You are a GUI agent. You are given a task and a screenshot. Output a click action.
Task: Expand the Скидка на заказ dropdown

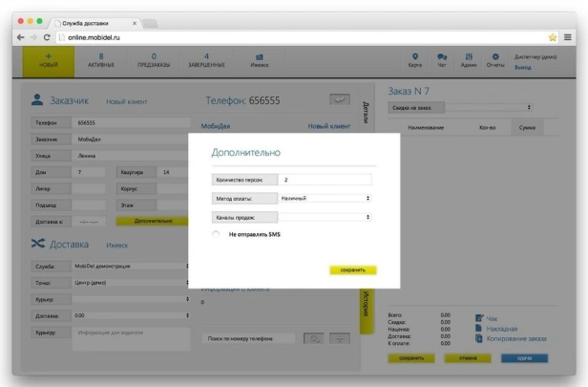point(460,106)
